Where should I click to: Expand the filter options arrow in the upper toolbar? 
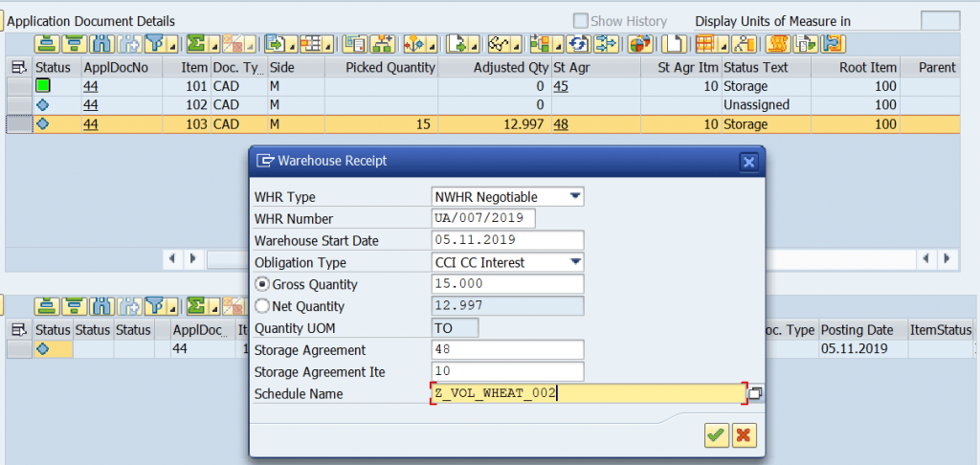(x=171, y=46)
